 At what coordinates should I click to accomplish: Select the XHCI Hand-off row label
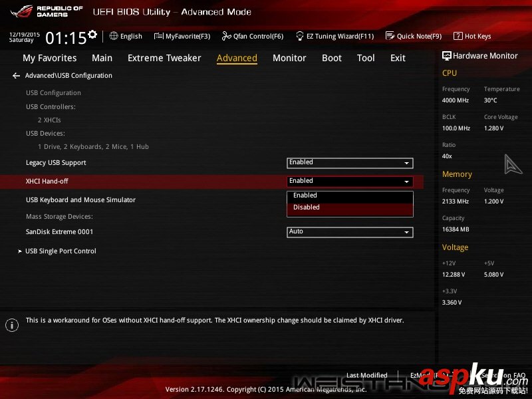tap(47, 182)
